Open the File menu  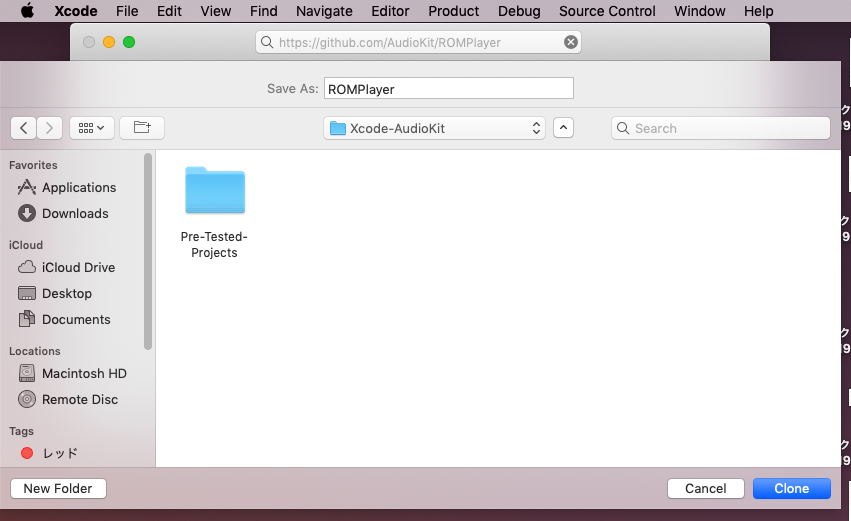click(x=127, y=11)
